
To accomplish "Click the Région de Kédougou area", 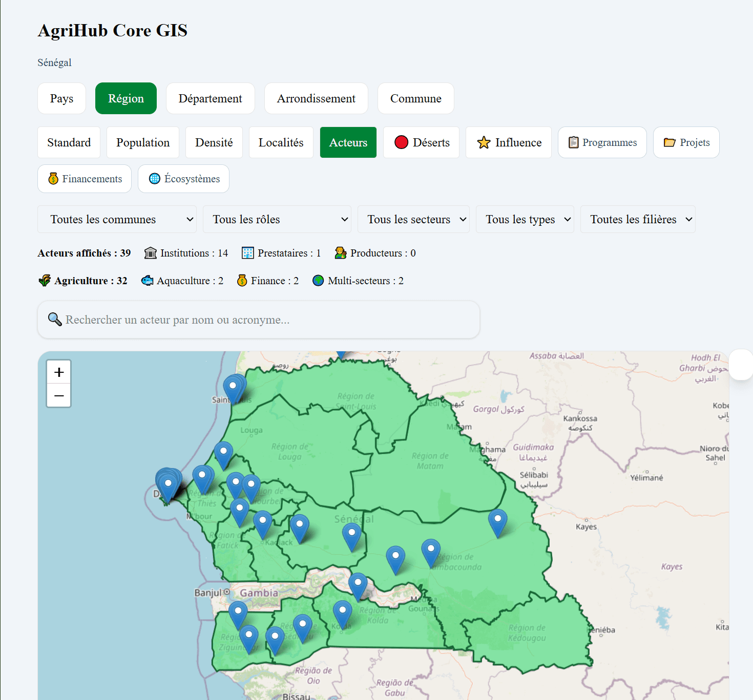I will tap(527, 633).
